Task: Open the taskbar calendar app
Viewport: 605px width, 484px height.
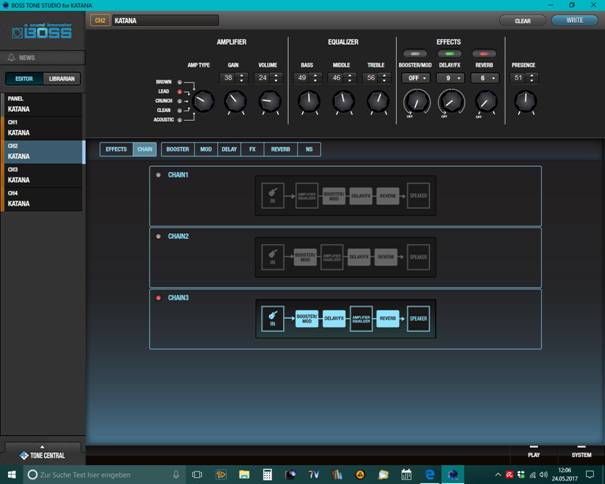Action: tap(406, 474)
